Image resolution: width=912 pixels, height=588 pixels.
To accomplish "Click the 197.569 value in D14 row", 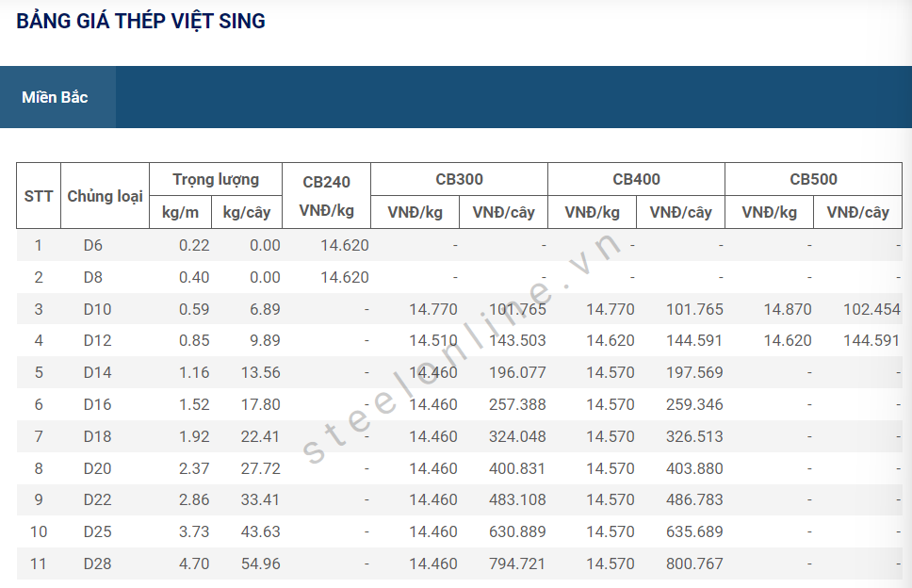I will click(x=694, y=373).
